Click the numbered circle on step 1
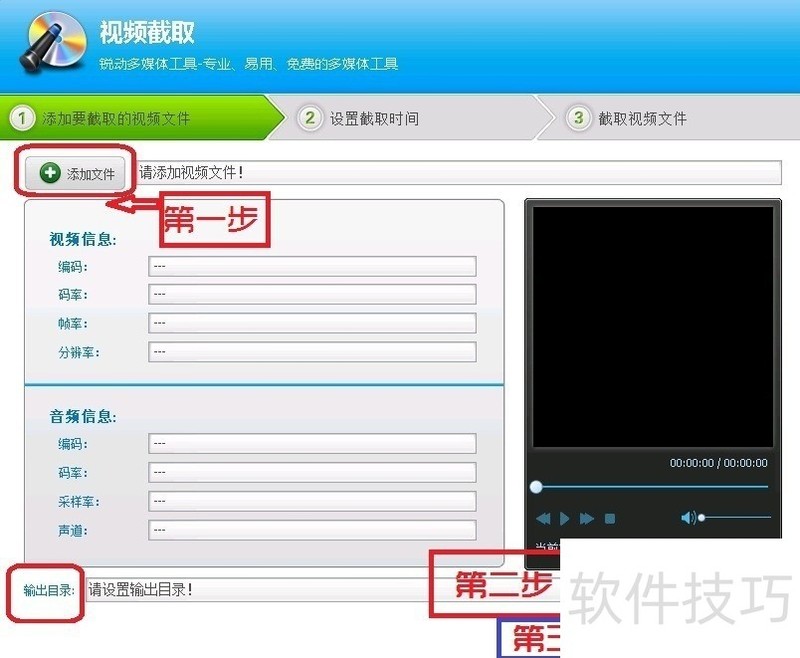The height and width of the screenshot is (658, 800). coord(20,117)
